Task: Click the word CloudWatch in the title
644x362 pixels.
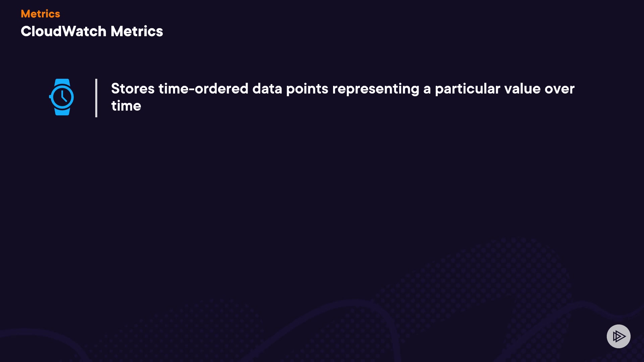Action: [x=63, y=31]
